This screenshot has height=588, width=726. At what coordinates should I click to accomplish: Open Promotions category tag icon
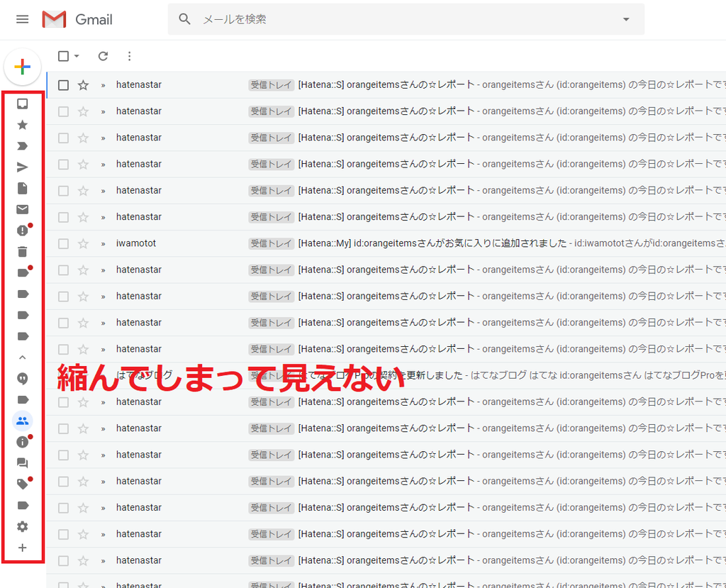tap(22, 484)
